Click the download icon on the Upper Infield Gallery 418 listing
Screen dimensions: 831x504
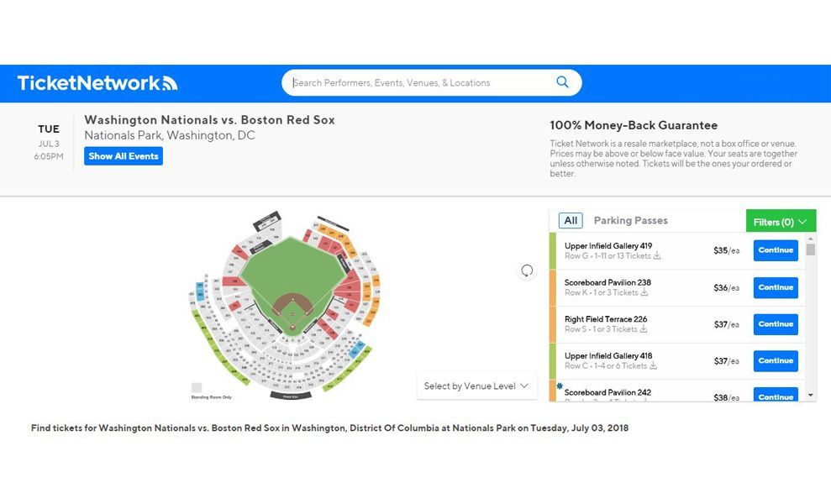654,365
